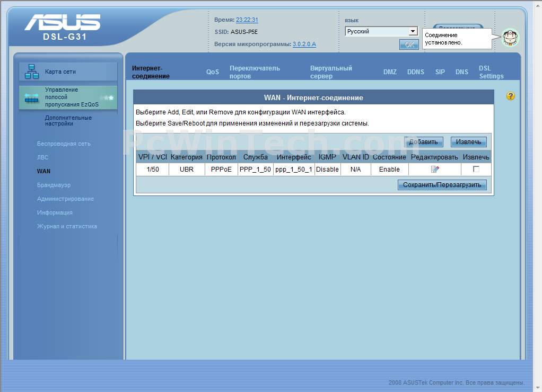Click the Добавить button

coord(423,142)
